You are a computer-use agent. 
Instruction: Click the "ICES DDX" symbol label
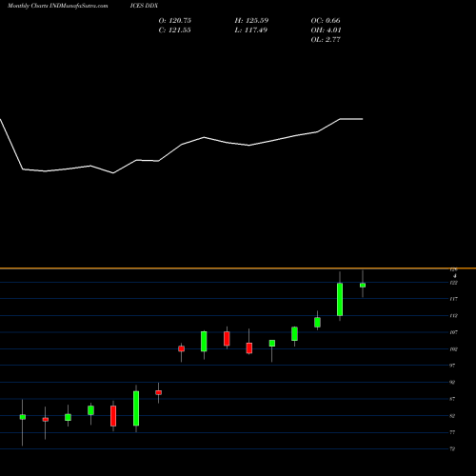click(x=144, y=6)
